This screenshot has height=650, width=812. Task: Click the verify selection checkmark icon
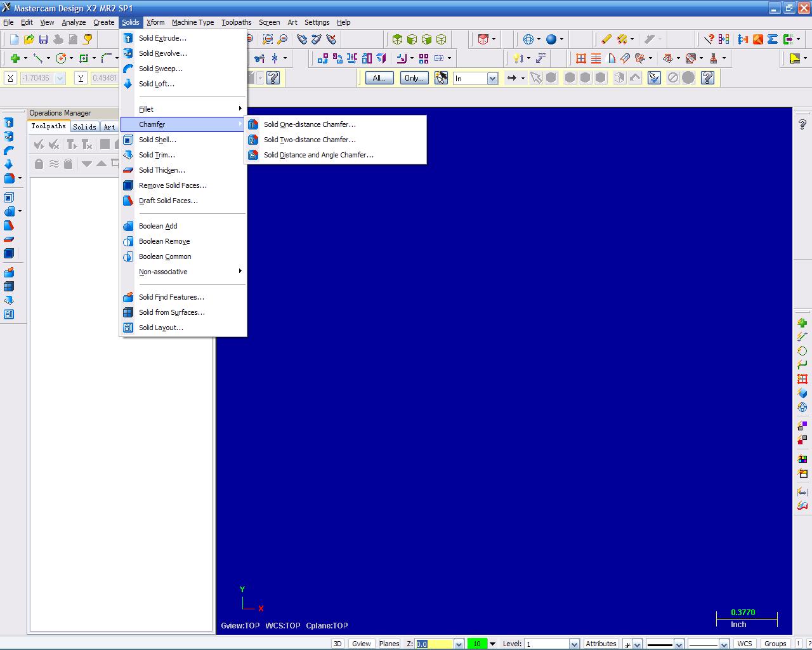click(x=655, y=78)
